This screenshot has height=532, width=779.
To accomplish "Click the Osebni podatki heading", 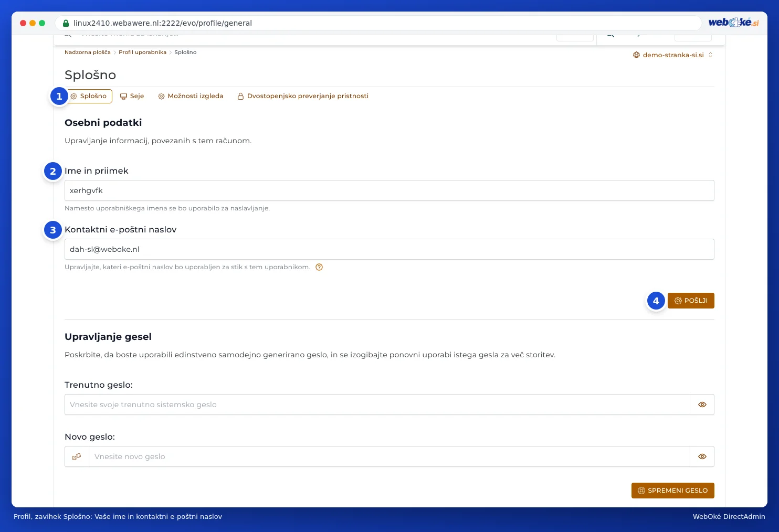I will pos(103,123).
